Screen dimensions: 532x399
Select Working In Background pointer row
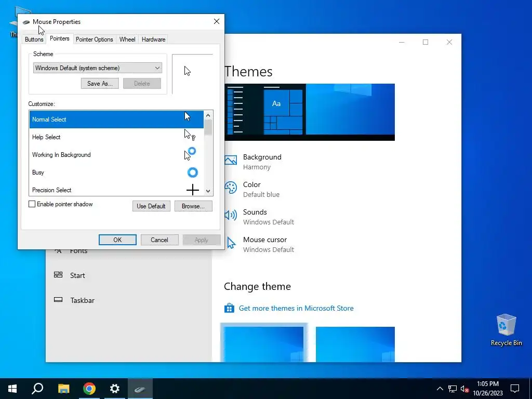(116, 155)
